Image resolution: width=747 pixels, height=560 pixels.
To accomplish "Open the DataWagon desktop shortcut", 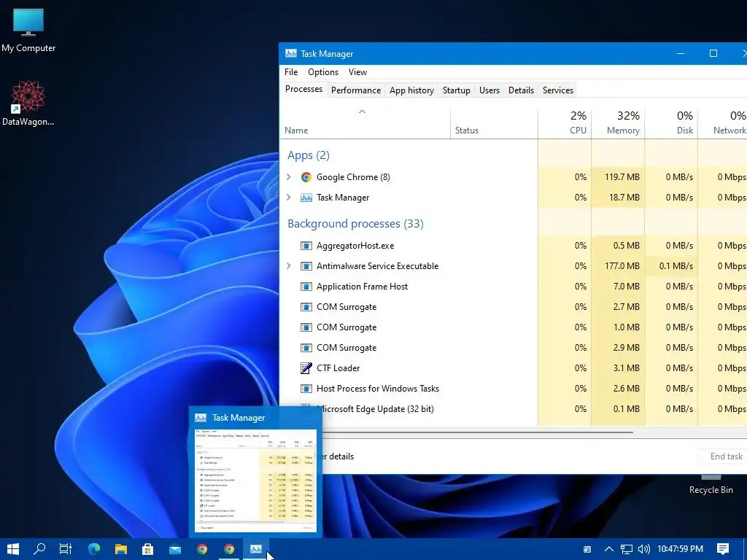I will coord(28,103).
